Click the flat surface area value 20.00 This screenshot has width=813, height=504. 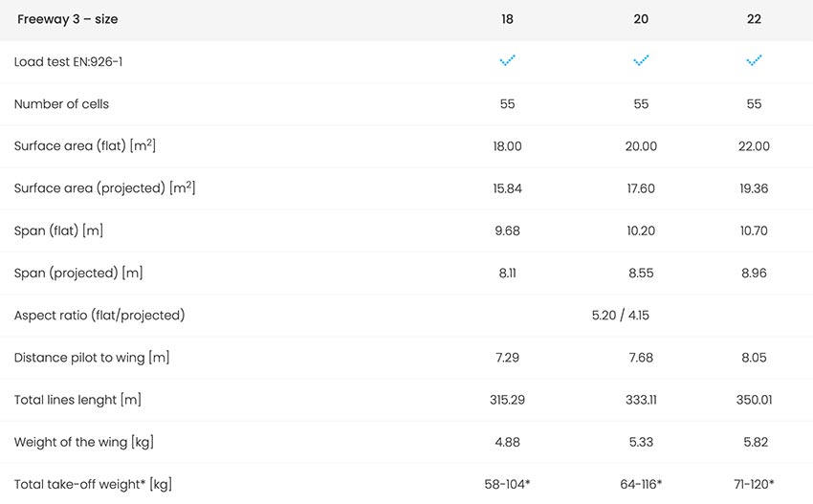[641, 146]
